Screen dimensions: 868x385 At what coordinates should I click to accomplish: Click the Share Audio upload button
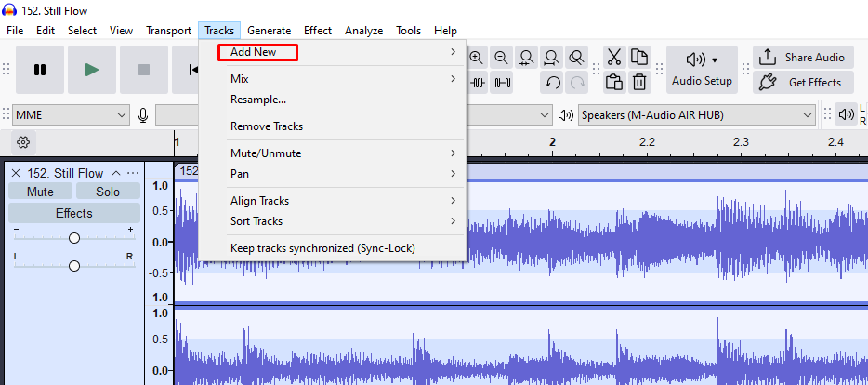(x=803, y=57)
